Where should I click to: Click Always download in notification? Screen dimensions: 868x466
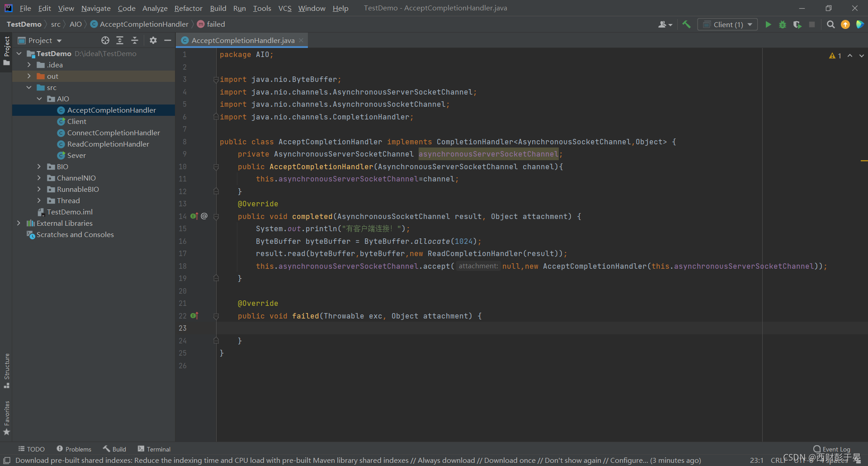tap(446, 460)
